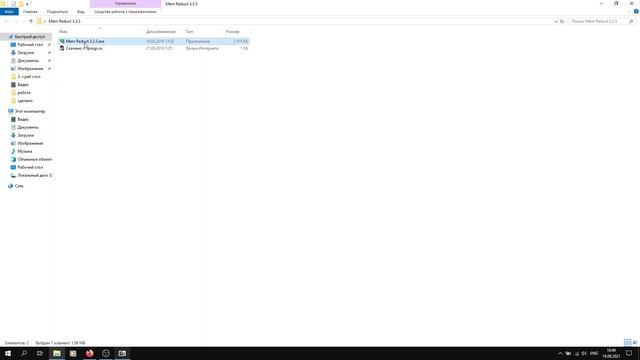Click the internet shortcut file icon
This screenshot has width=640, height=360.
(62, 48)
